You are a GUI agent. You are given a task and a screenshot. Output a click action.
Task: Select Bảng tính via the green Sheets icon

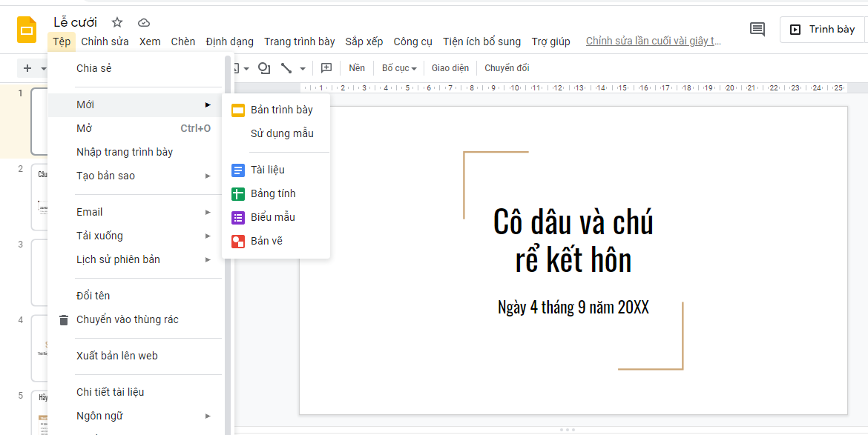(x=238, y=193)
